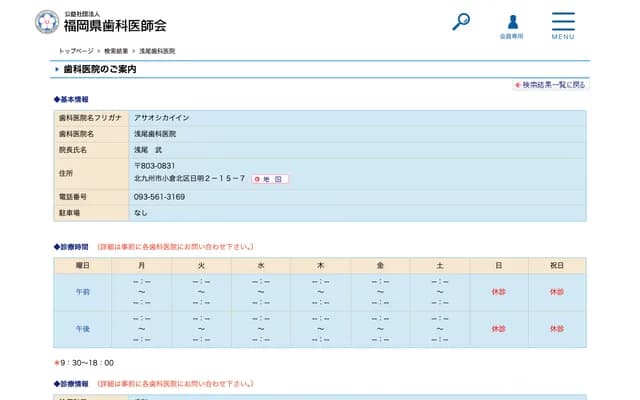Image resolution: width=640 pixels, height=400 pixels.
Task: Click the phone number 093-561-3169
Action: [159, 196]
